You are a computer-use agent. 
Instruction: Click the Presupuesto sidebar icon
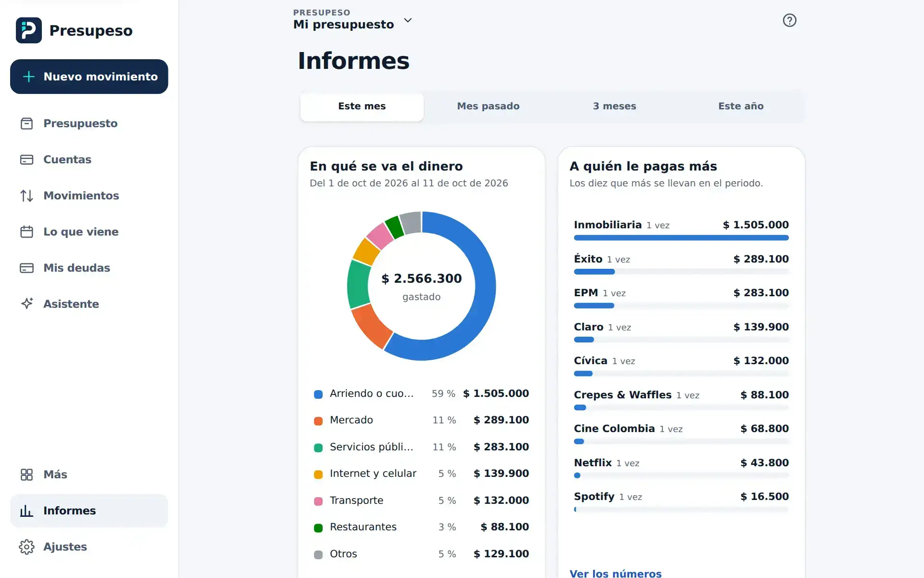coord(26,123)
